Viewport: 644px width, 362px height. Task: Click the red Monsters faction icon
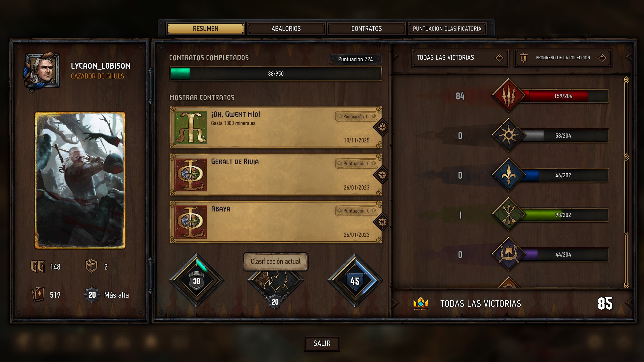508,96
